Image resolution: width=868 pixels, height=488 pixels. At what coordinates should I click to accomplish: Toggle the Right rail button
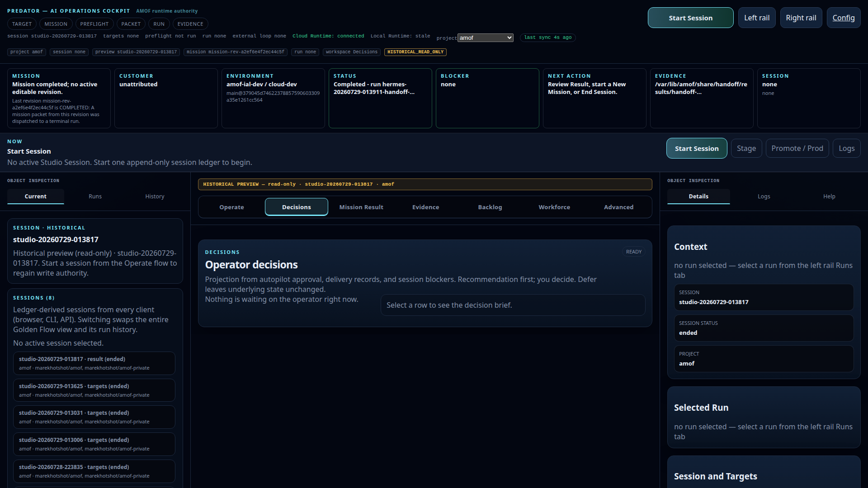click(x=801, y=18)
